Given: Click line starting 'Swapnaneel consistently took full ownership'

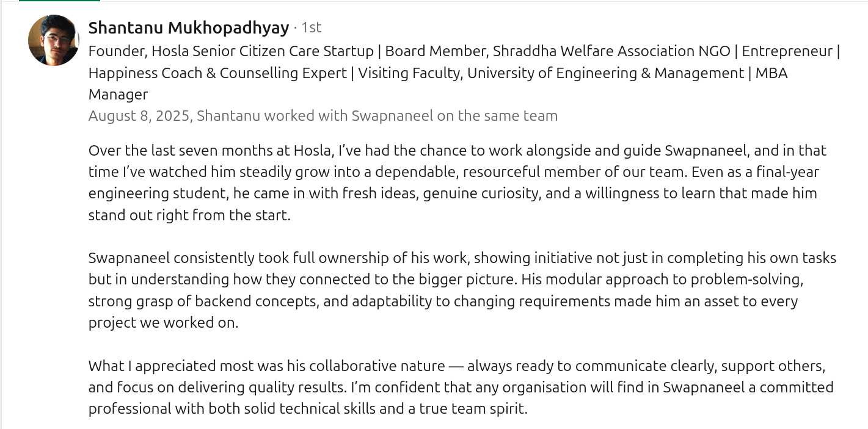Looking at the screenshot, I should click(x=462, y=258).
